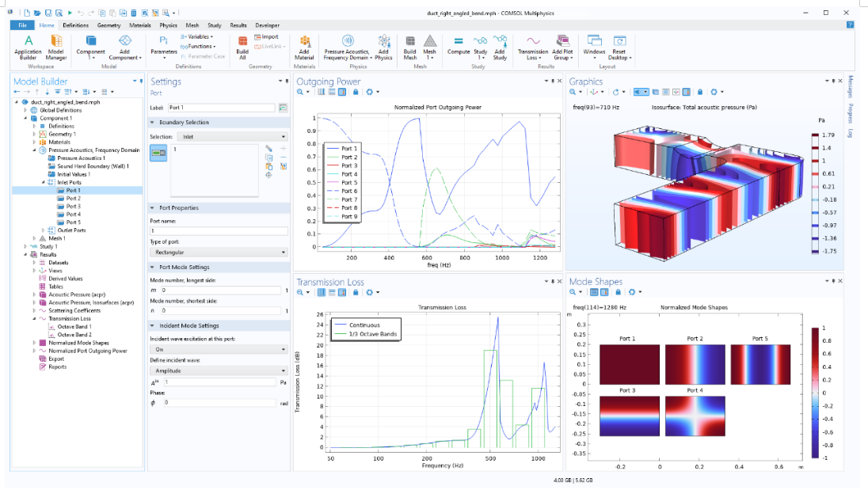Click the Build Mesh ribbon button

click(410, 47)
